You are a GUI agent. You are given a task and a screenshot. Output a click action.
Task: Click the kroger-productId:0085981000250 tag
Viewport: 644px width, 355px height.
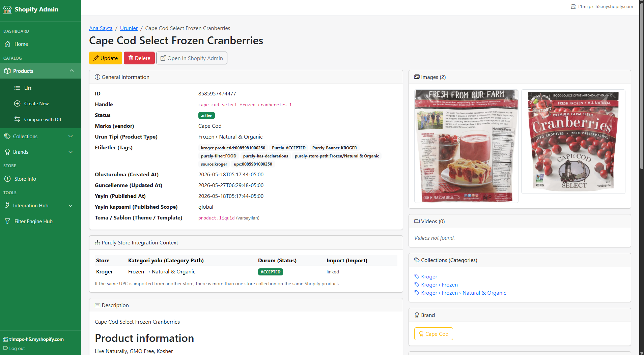[233, 148]
